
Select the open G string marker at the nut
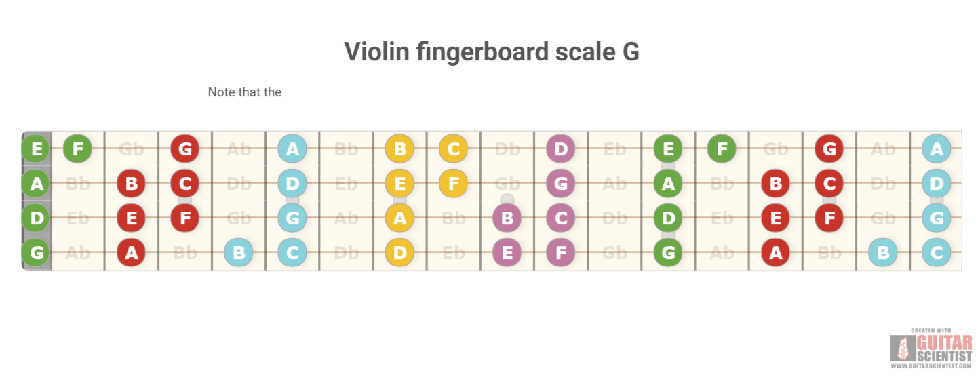click(37, 253)
